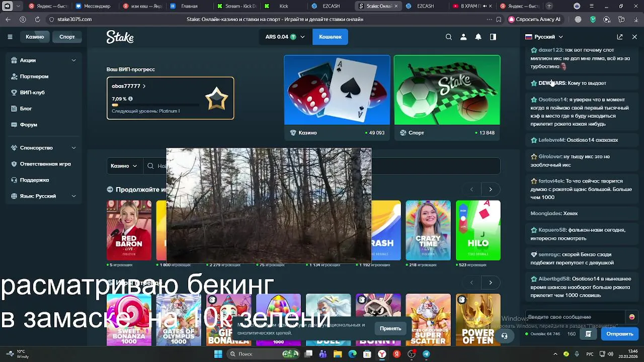Open Windows Start menu

(218, 354)
